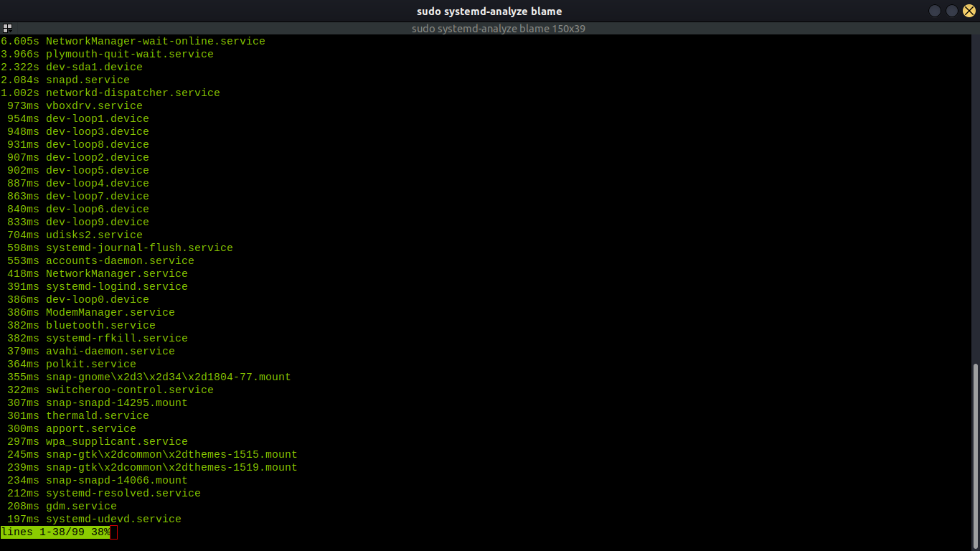Click the 'bluetooth.service' line
This screenshot has height=551, width=980.
[x=100, y=326]
